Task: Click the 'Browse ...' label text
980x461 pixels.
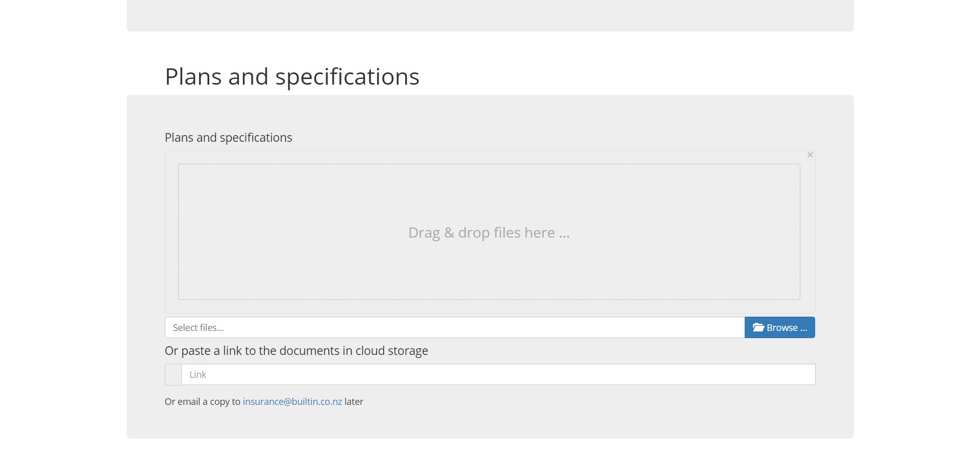Action: pyautogui.click(x=787, y=328)
